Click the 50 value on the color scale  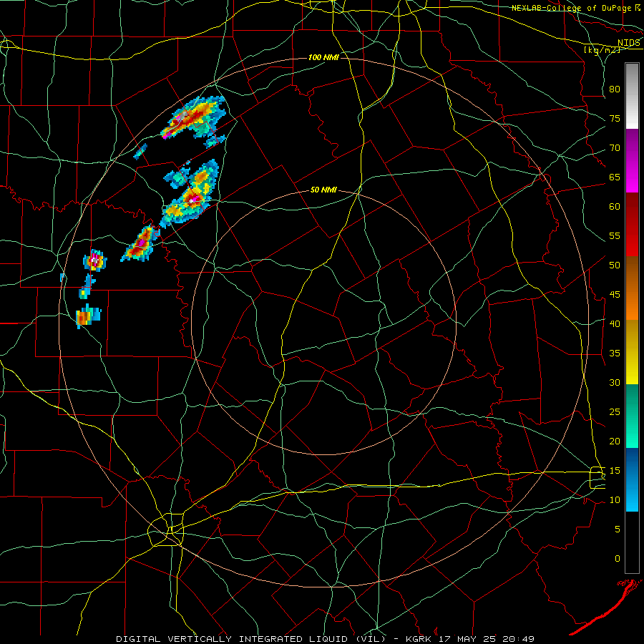(615, 265)
